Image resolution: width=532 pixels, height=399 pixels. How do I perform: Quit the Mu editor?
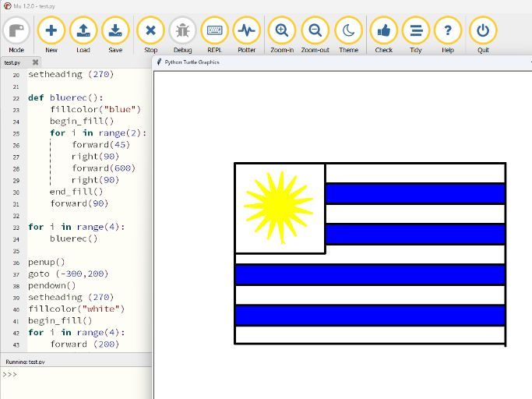(483, 35)
